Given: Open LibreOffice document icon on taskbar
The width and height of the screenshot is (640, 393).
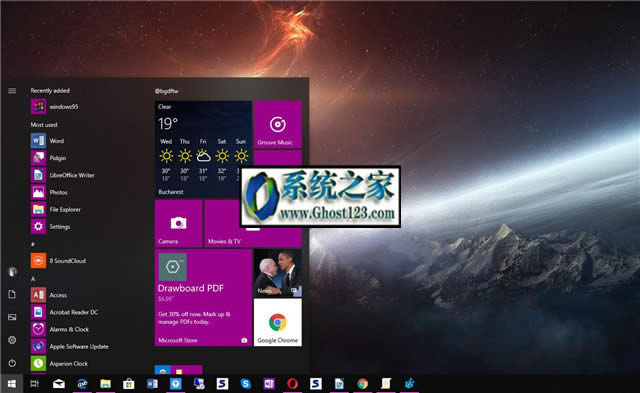Looking at the screenshot, I should pyautogui.click(x=339, y=384).
